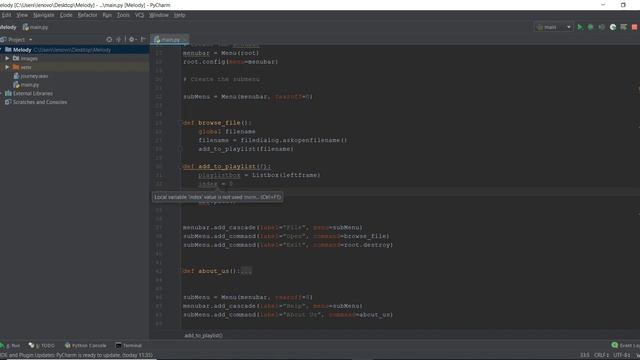Click the caret line:column position indicator
The image size is (640, 360).
coord(584,355)
